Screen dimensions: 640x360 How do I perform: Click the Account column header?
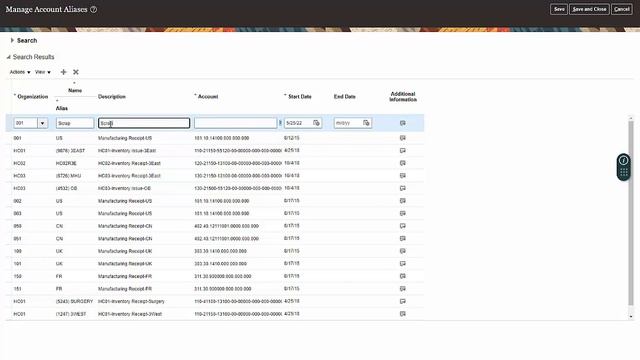[208, 97]
